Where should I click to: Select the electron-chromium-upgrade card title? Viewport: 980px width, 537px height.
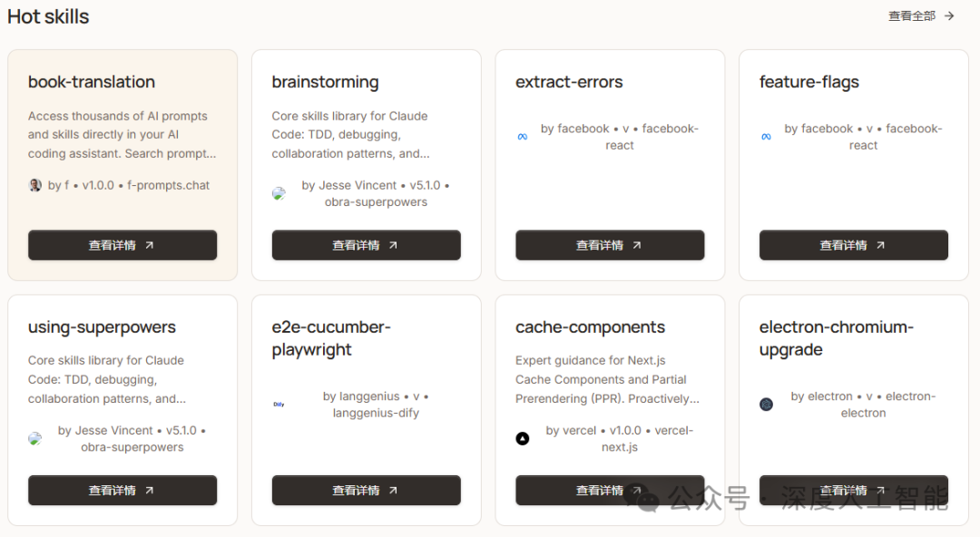click(837, 338)
